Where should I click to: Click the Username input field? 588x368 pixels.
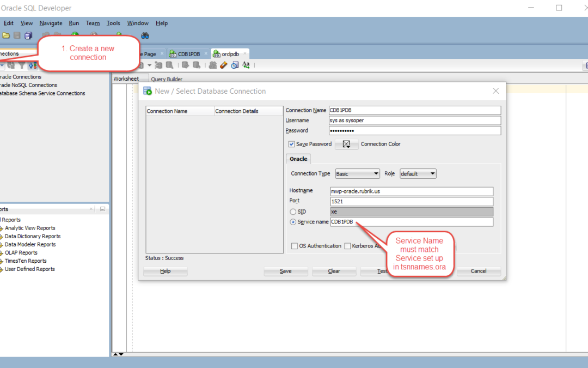pyautogui.click(x=415, y=120)
